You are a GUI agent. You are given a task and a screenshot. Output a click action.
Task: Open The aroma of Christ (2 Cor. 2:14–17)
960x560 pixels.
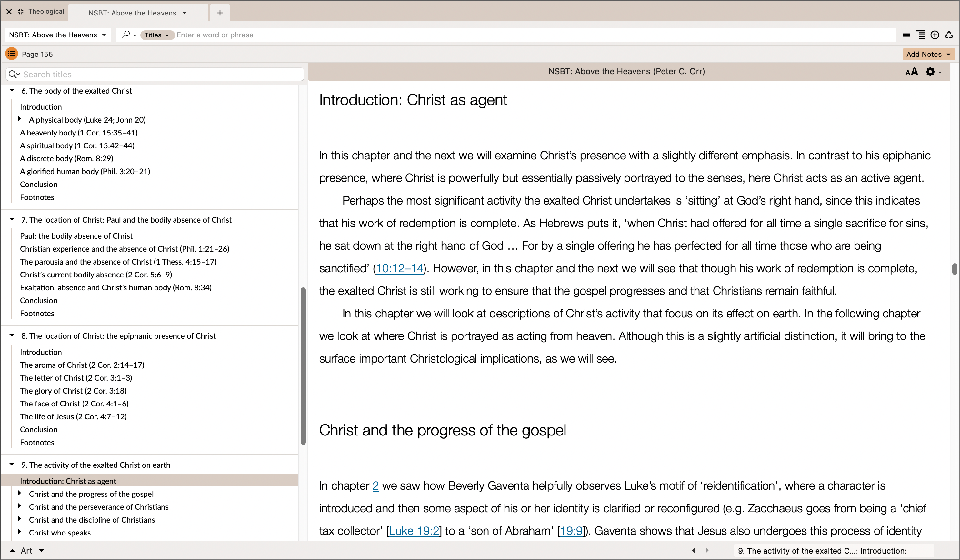coord(82,365)
